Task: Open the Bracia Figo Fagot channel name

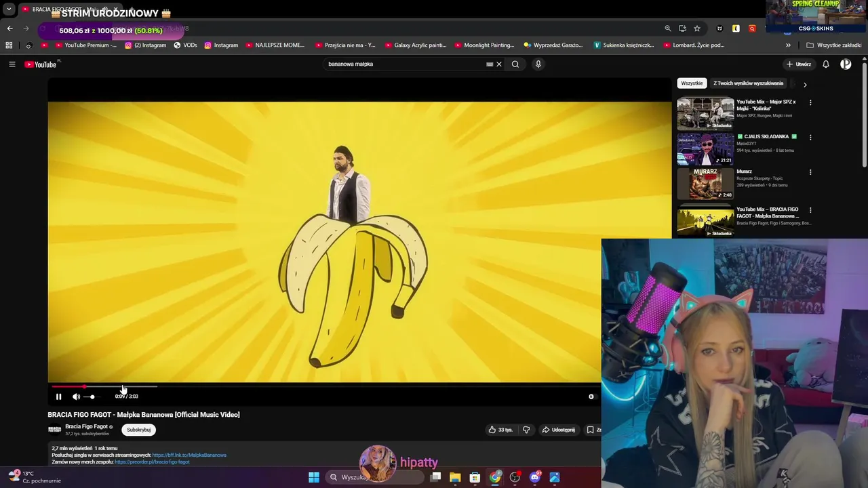Action: tap(86, 427)
